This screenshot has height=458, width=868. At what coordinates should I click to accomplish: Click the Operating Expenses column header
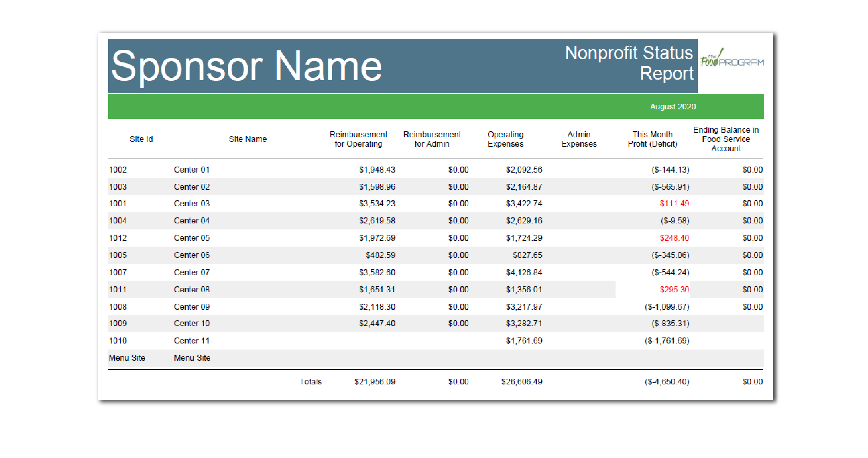(x=505, y=139)
